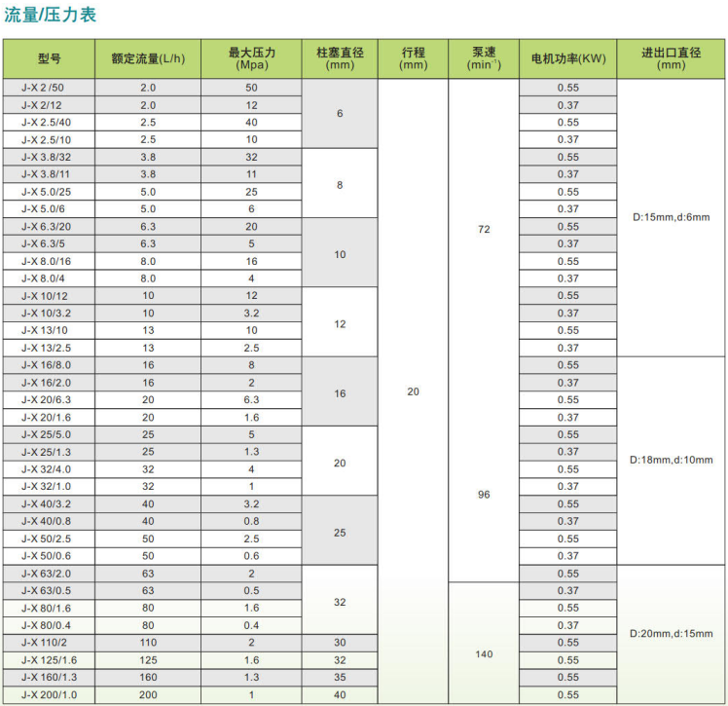
Task: Select model cell J-X 80/1.6
Action: click(50, 608)
